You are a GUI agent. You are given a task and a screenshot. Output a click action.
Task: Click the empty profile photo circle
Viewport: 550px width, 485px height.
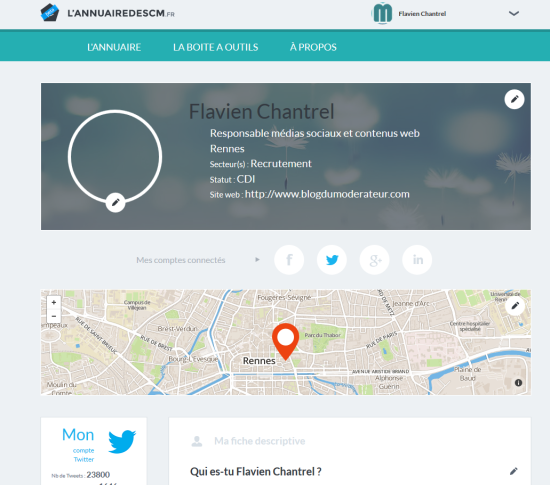[115, 156]
